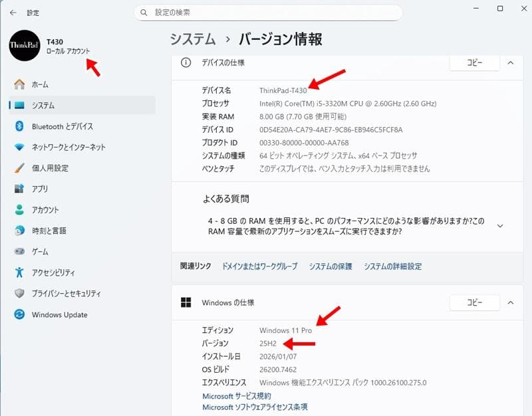Collapse the デバイスの仕様 section
532x416 pixels.
point(510,62)
